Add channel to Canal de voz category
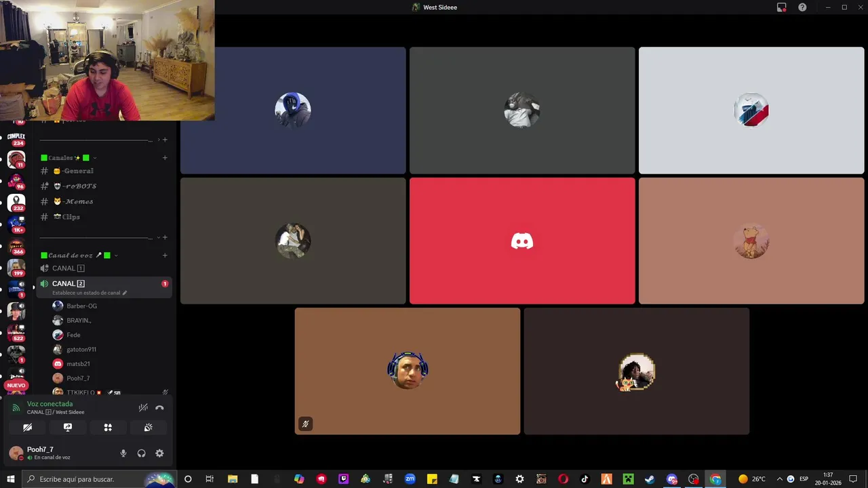Screen dimensions: 868x488 [165, 256]
